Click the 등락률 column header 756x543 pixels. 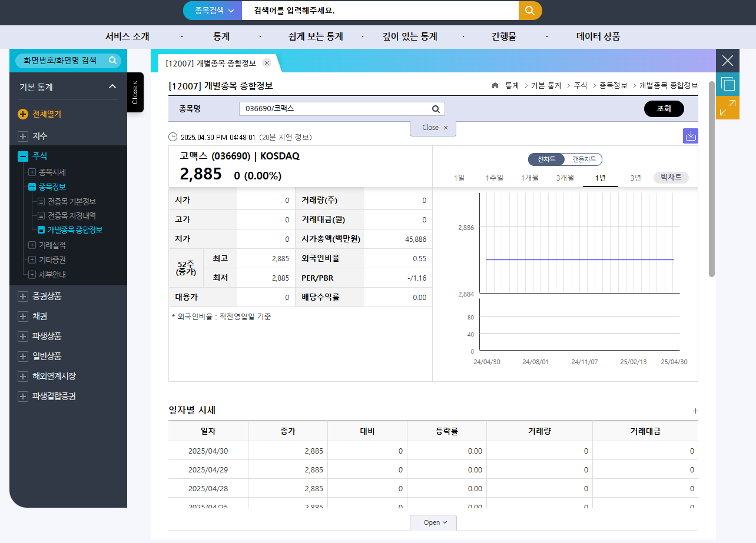446,431
